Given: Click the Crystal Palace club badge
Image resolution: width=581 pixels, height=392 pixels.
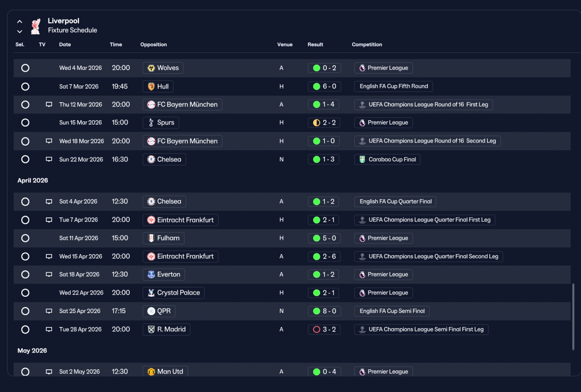Looking at the screenshot, I should pyautogui.click(x=151, y=293).
